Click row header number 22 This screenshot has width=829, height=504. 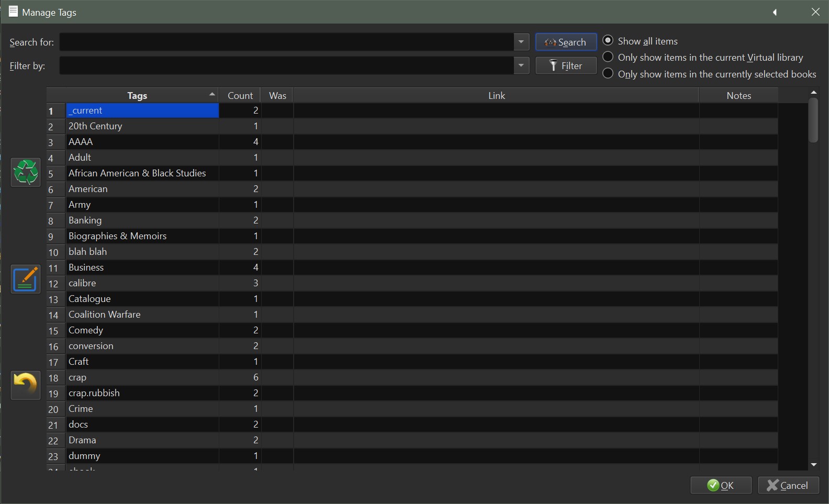[x=55, y=440]
